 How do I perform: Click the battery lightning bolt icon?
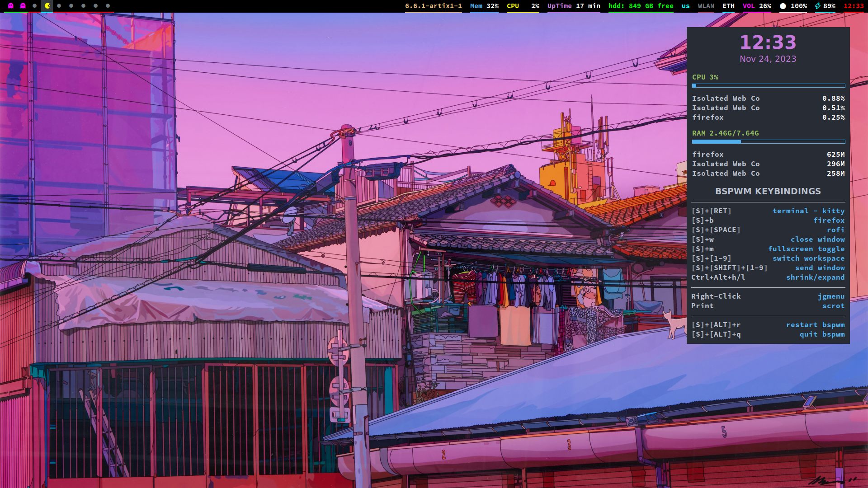pos(817,6)
